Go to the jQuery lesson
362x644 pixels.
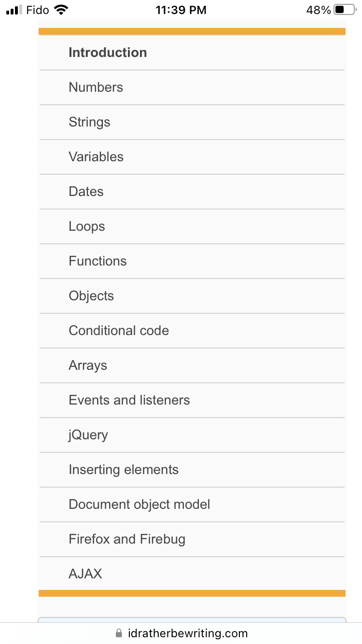(88, 435)
